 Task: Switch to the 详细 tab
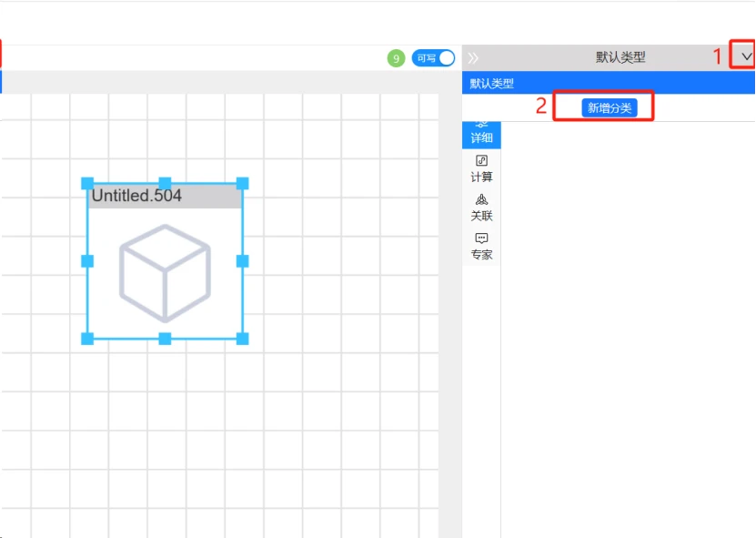click(481, 135)
